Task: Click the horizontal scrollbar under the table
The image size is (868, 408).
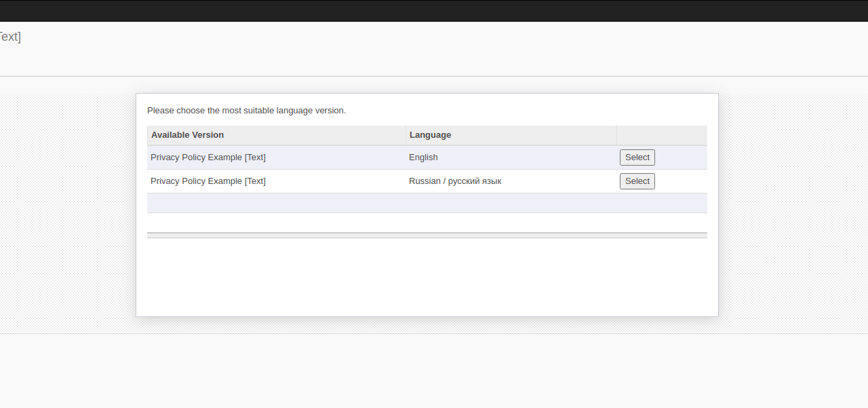Action: tap(427, 235)
